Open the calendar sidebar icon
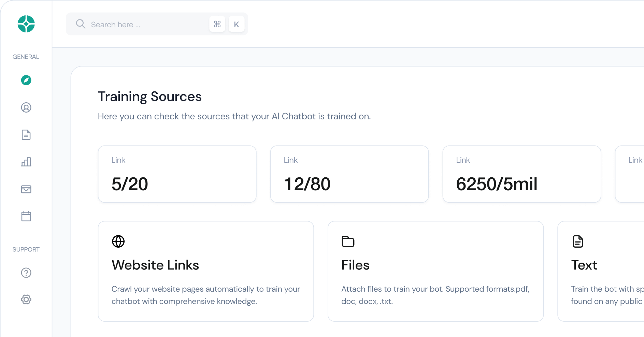This screenshot has width=644, height=337. pos(26,216)
